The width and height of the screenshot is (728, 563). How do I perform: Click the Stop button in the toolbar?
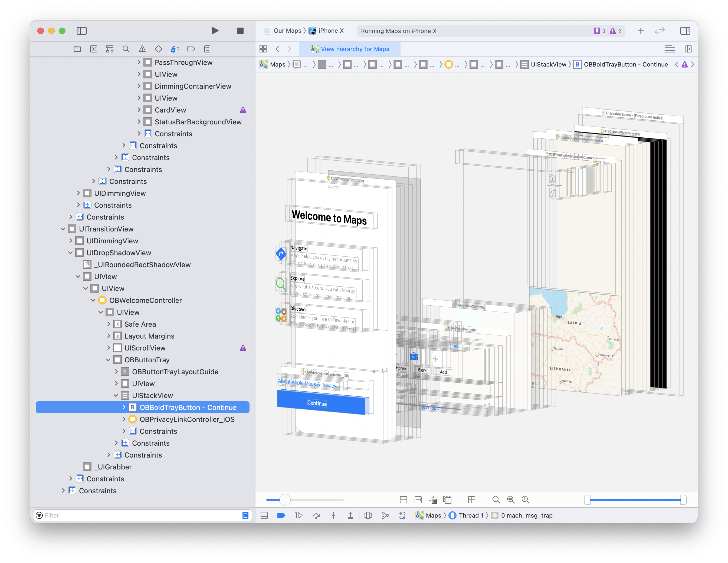(x=240, y=31)
